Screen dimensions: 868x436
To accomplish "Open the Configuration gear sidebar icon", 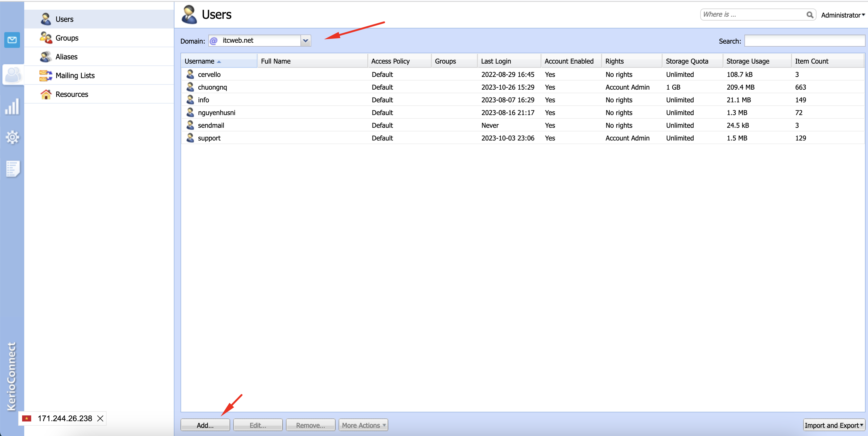I will coord(12,137).
